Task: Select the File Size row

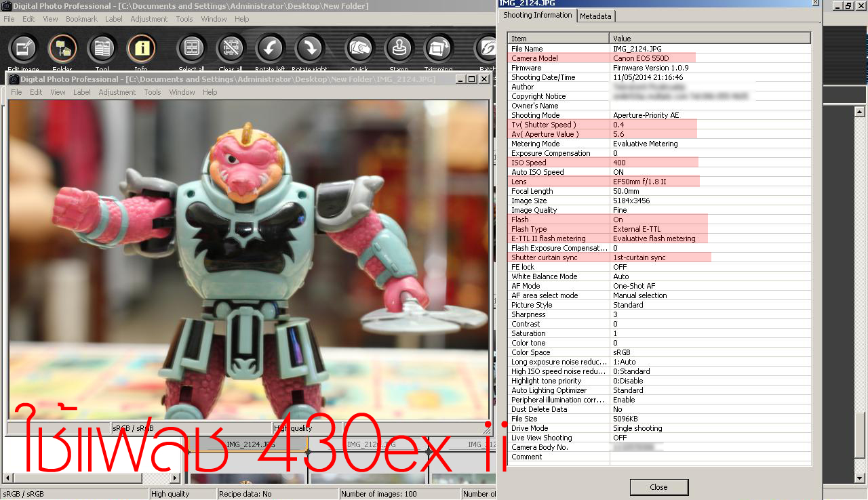Action: click(659, 419)
